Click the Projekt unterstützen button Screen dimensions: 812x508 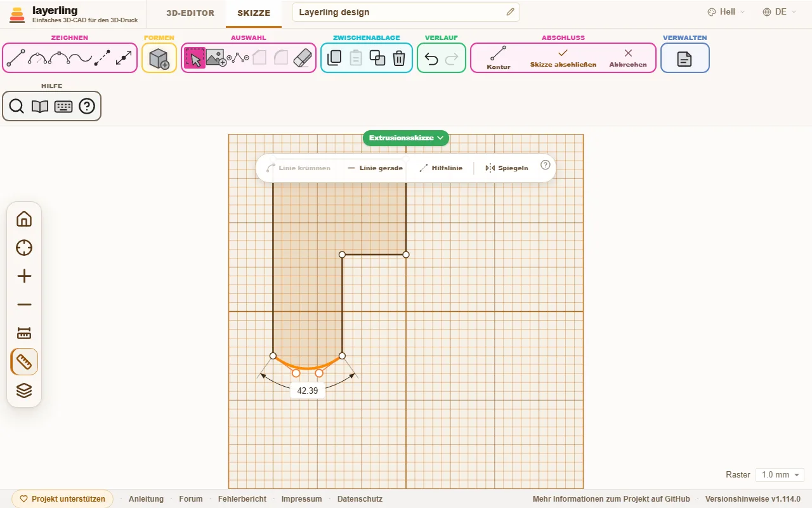point(62,499)
